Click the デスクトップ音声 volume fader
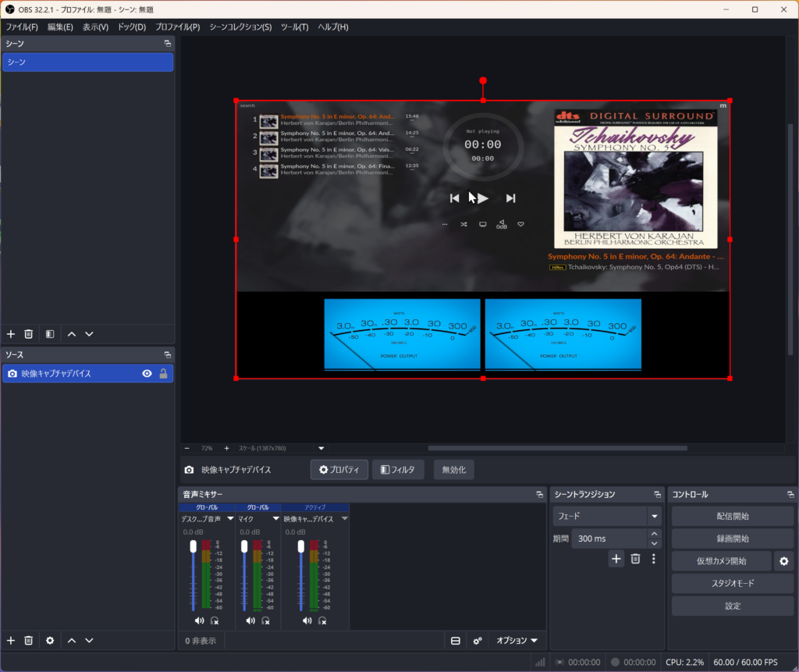The image size is (799, 672). (194, 546)
